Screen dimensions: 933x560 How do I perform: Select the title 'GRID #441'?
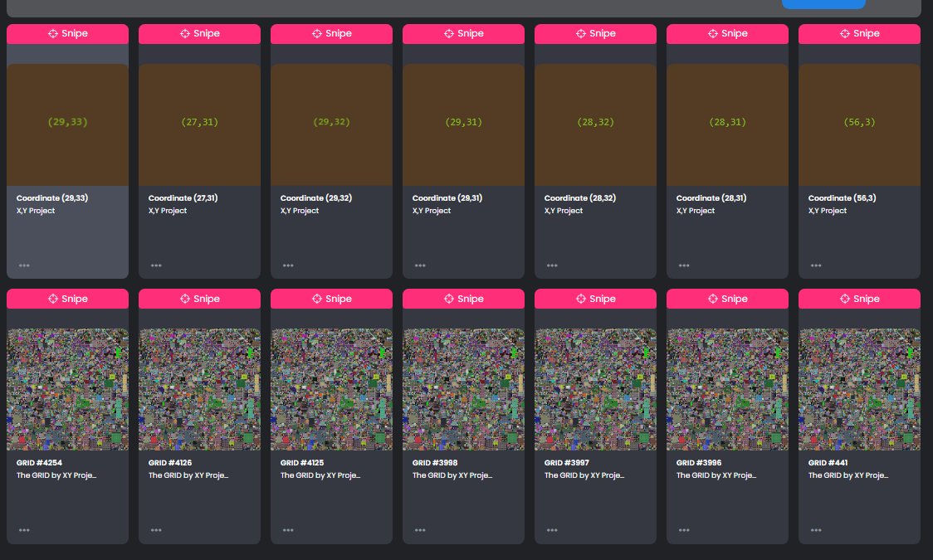[x=828, y=462]
